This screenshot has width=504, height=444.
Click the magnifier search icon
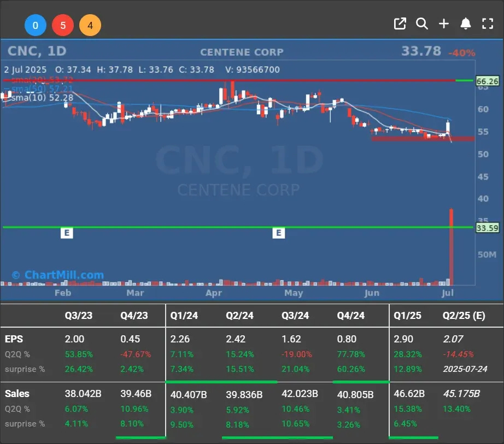(421, 24)
